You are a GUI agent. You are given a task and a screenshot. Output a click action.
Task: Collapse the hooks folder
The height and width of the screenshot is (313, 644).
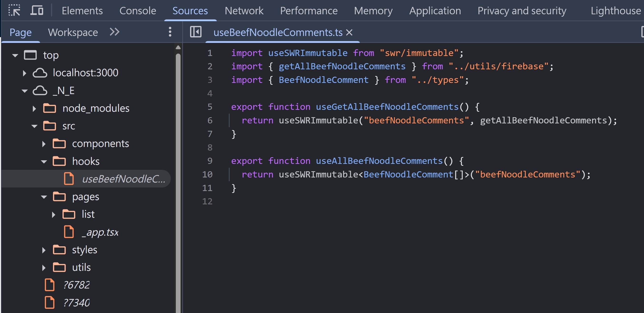pyautogui.click(x=44, y=162)
